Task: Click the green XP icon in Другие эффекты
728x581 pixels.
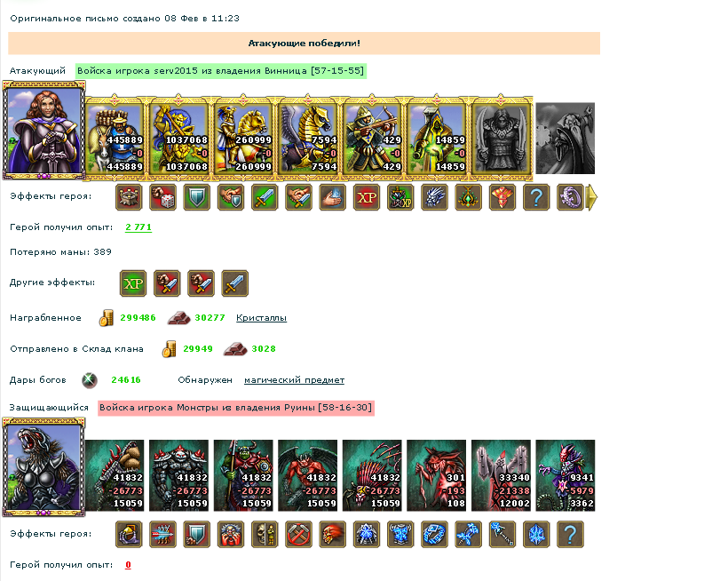Action: coord(133,283)
